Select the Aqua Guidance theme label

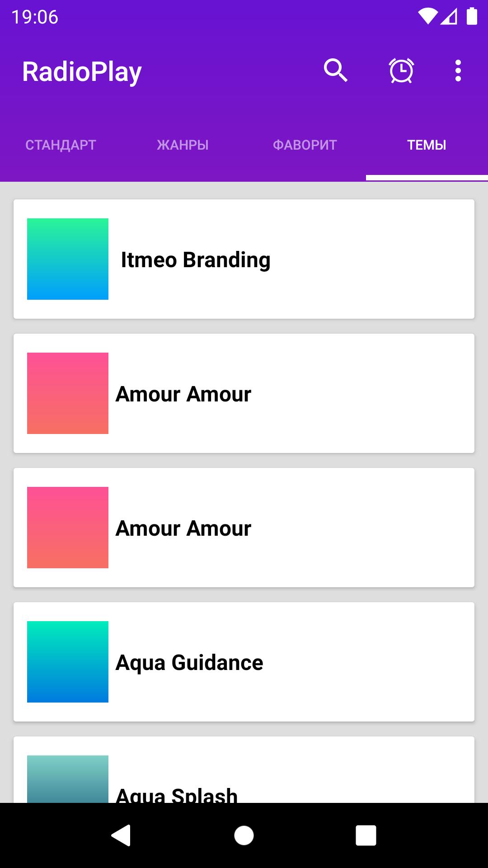[x=189, y=663]
